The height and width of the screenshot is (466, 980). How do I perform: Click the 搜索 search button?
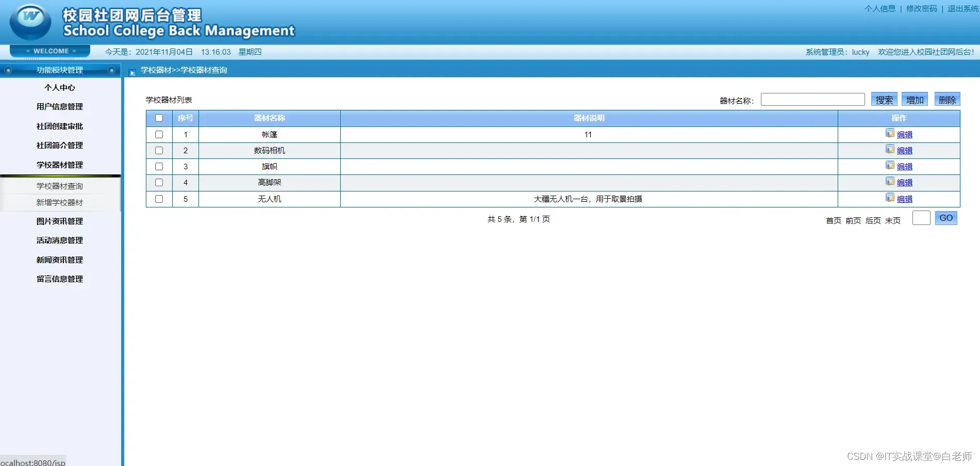(x=884, y=100)
